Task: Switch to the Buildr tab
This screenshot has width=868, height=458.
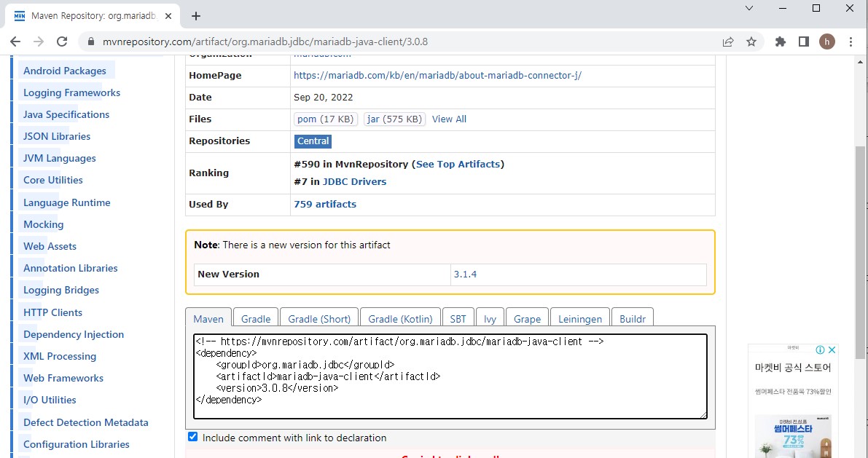Action: (x=632, y=319)
